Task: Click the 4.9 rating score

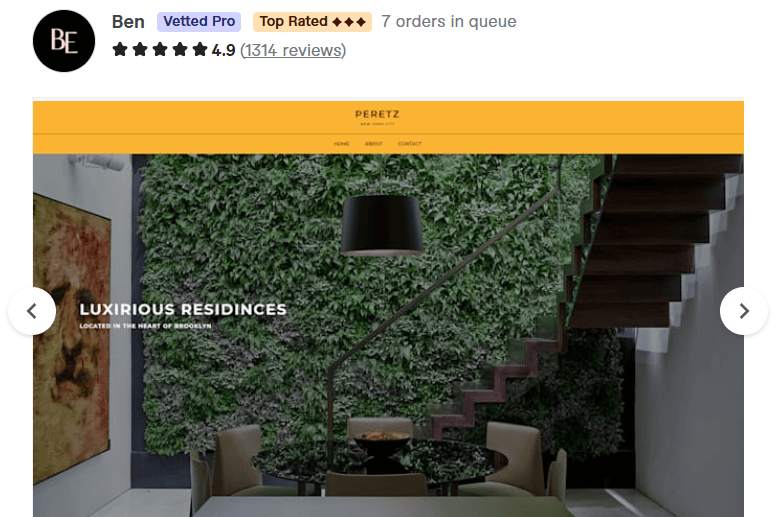Action: pos(223,50)
